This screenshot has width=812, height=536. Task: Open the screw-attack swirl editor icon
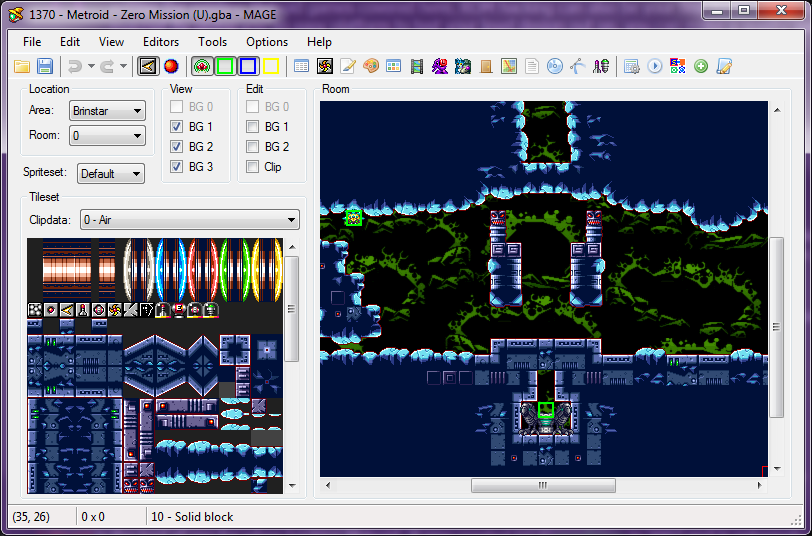(x=325, y=66)
